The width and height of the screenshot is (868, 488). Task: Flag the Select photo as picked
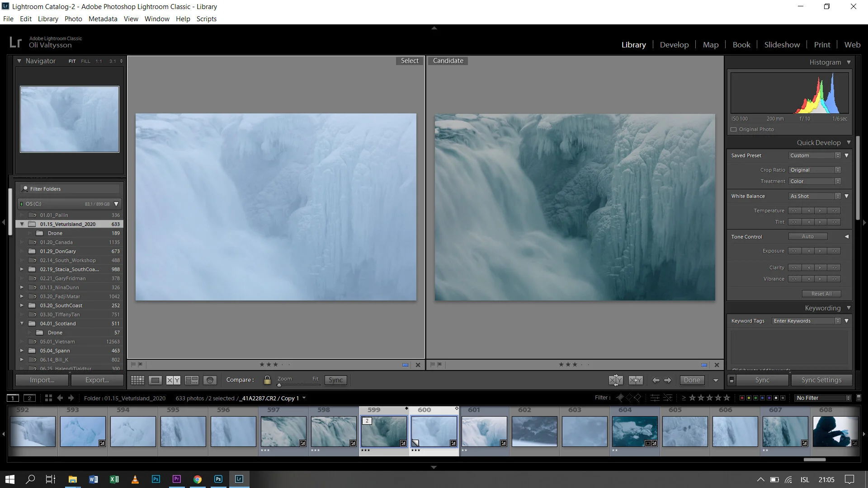[x=133, y=364]
